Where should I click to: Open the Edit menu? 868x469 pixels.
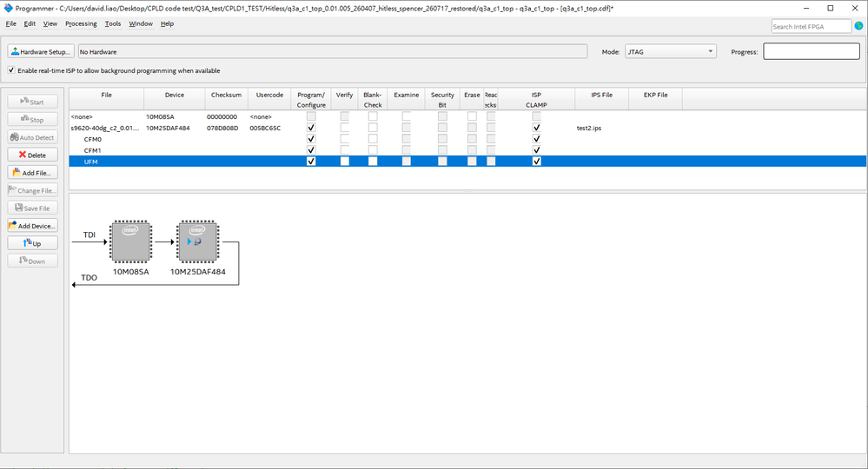tap(30, 23)
